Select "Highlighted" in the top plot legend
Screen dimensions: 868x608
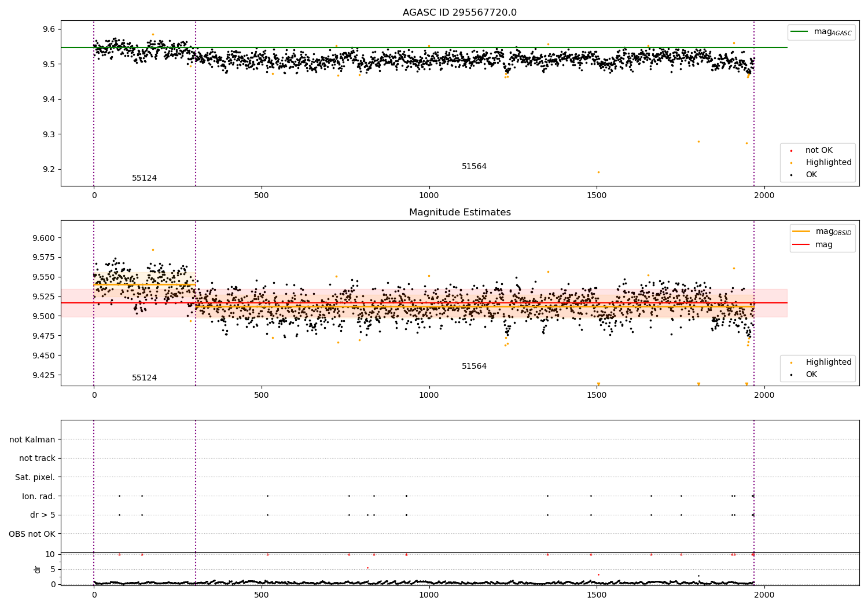829,163
